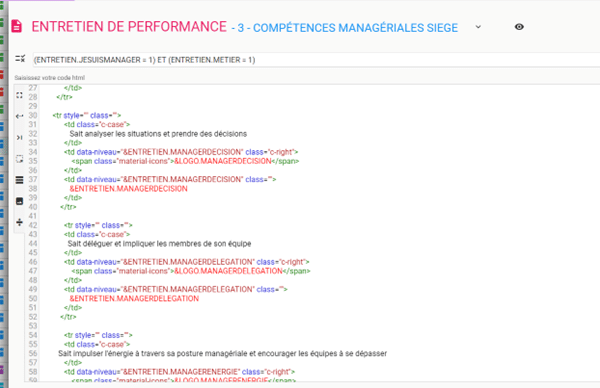Click &ENTRETIEN.MANAGERDELEGATION variable on line 50

(x=134, y=298)
